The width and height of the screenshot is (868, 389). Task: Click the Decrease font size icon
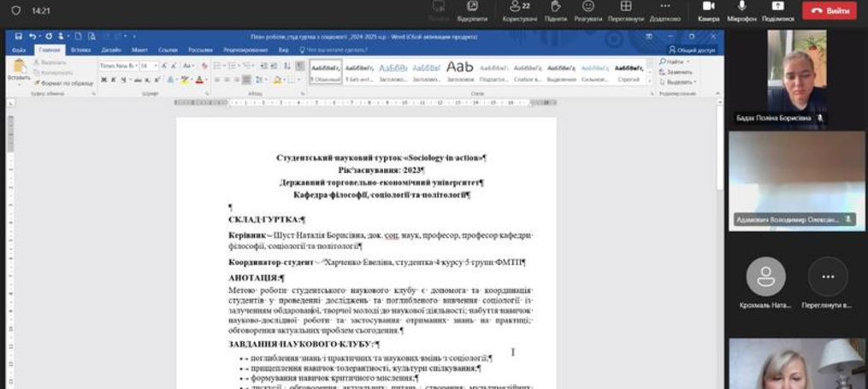[174, 66]
